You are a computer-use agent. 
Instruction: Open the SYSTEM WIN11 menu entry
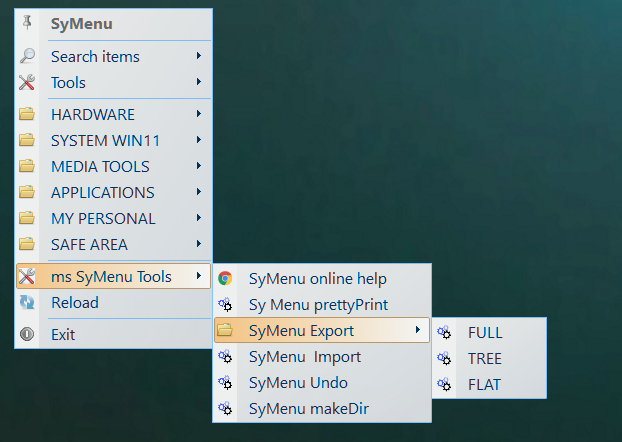[113, 140]
